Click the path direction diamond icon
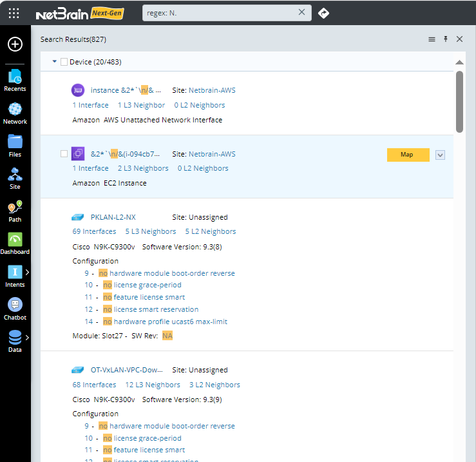Viewport: 476px width, 462px height. 323,13
